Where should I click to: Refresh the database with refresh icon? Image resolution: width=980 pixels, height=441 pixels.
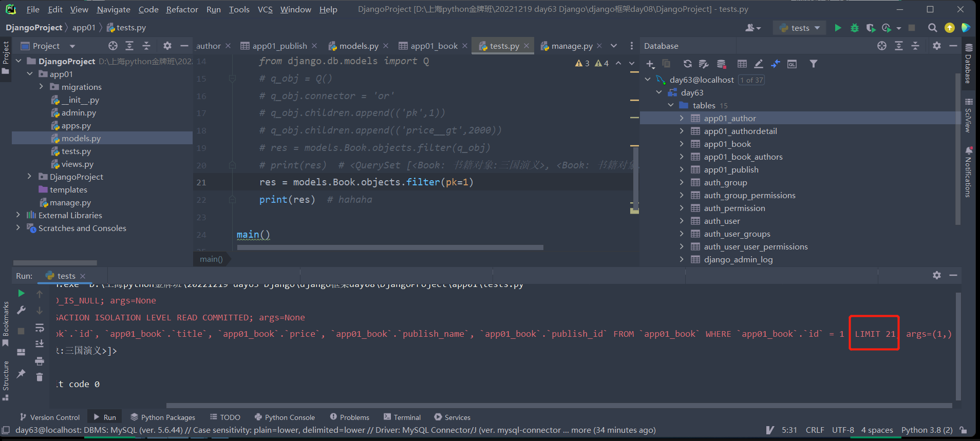[x=687, y=64]
